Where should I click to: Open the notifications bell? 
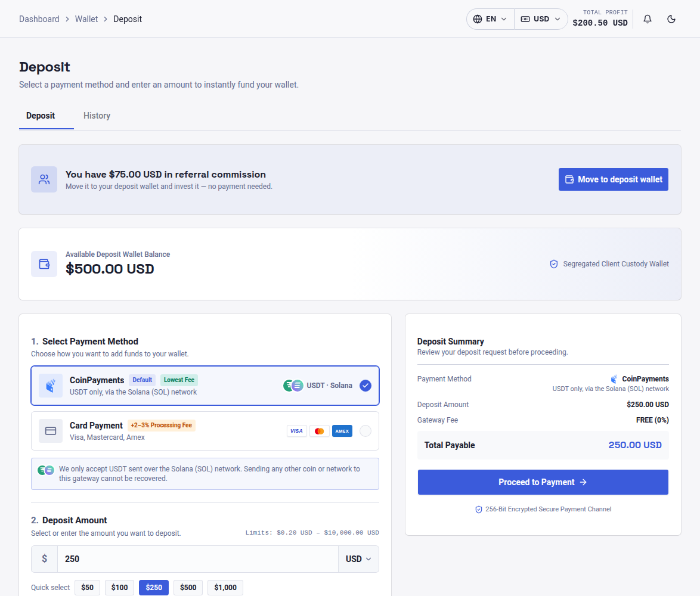coord(648,19)
